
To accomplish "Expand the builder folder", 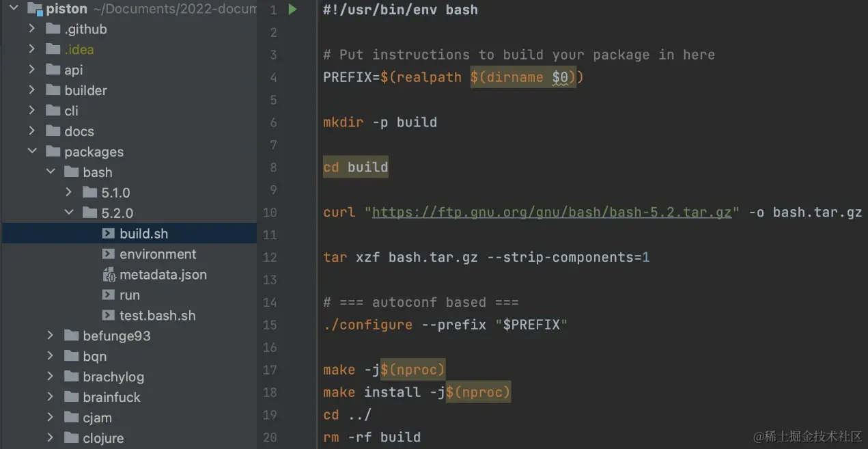I will click(31, 90).
